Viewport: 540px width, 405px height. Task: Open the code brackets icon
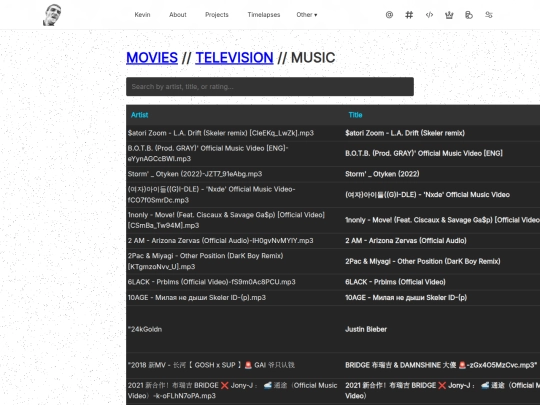coord(429,15)
